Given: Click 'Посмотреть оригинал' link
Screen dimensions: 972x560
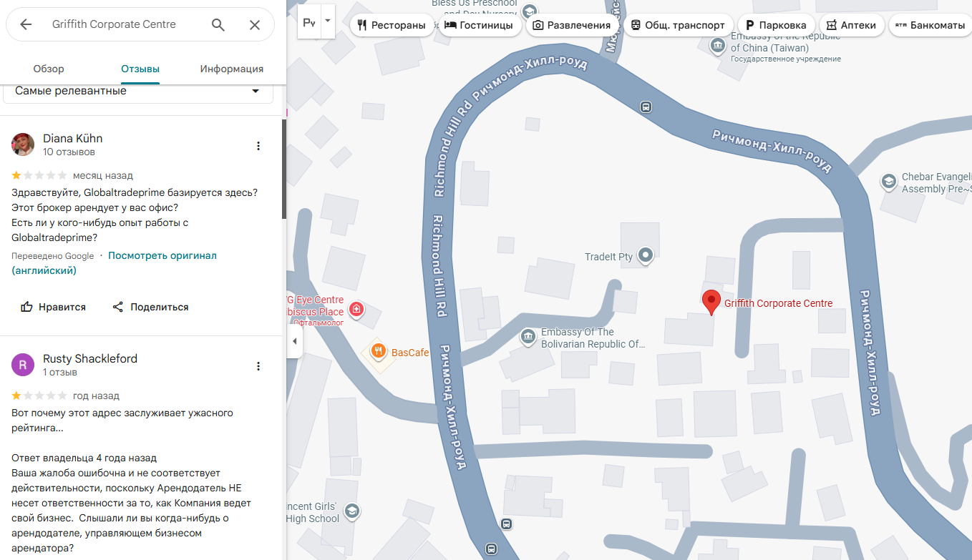Looking at the screenshot, I should (x=162, y=255).
